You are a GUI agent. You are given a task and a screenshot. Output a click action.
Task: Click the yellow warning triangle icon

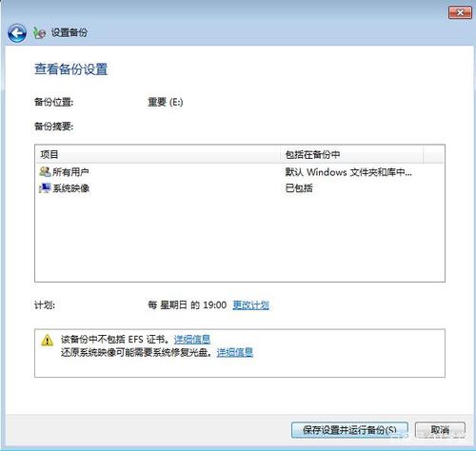click(x=47, y=340)
